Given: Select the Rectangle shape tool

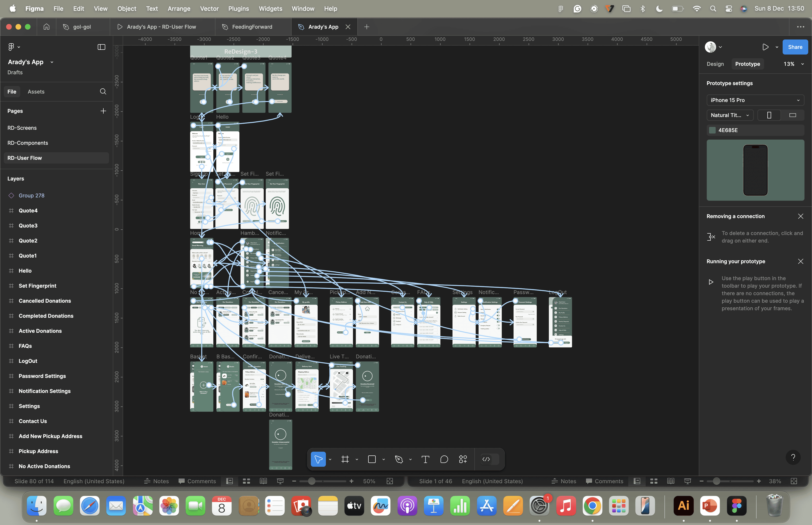Looking at the screenshot, I should [371, 459].
